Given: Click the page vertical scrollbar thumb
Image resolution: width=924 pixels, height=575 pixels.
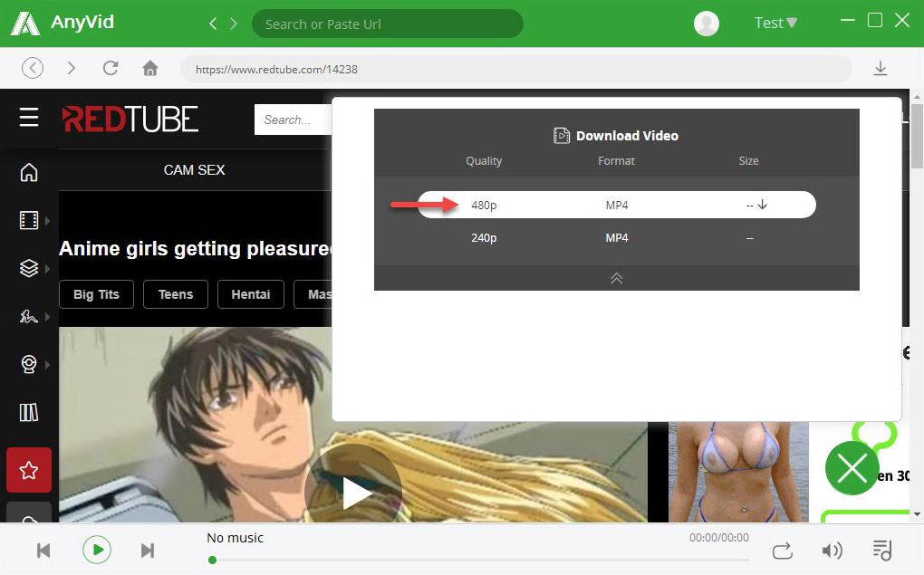Looking at the screenshot, I should pos(917,137).
